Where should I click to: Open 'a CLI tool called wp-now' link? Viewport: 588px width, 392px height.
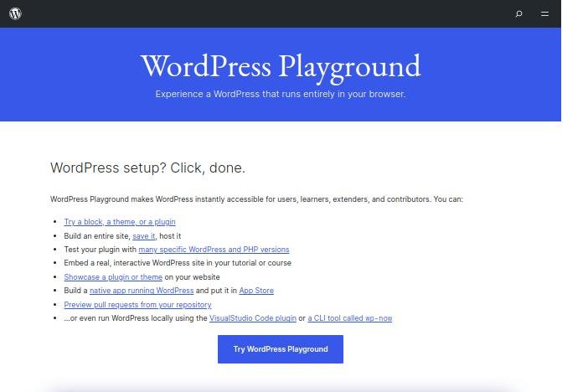point(350,318)
